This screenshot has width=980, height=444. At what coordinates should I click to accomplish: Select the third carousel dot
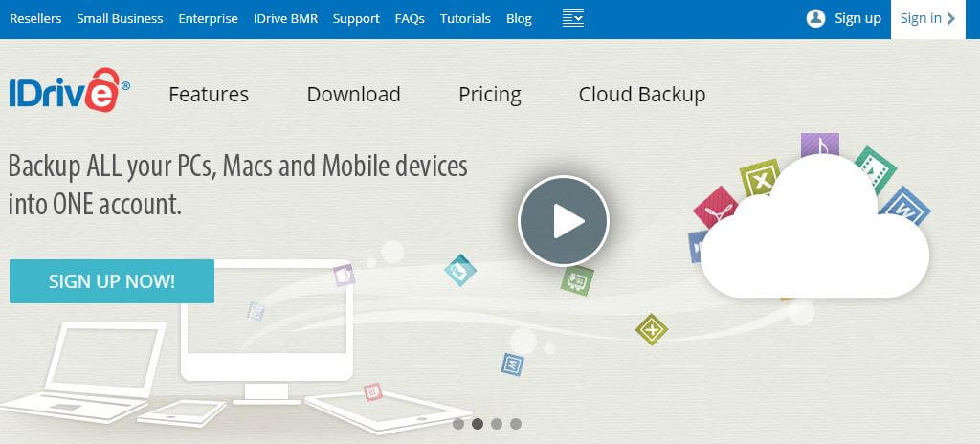point(497,424)
